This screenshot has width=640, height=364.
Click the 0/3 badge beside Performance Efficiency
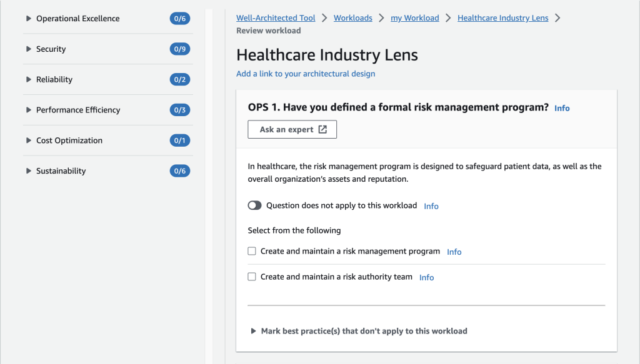pyautogui.click(x=180, y=110)
